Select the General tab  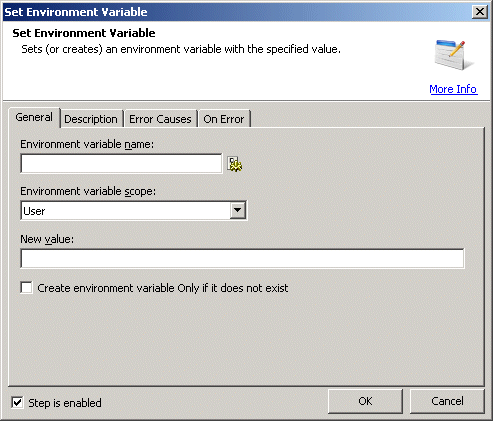[34, 117]
